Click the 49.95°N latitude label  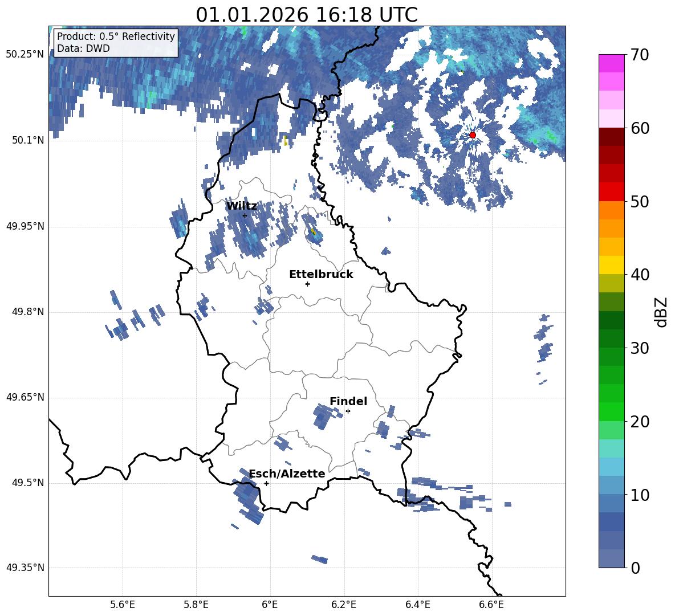click(x=25, y=226)
